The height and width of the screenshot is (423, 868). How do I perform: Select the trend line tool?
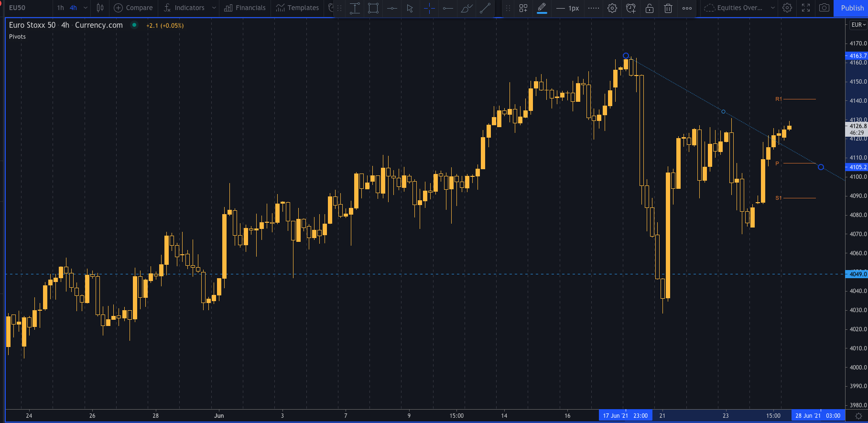point(485,8)
